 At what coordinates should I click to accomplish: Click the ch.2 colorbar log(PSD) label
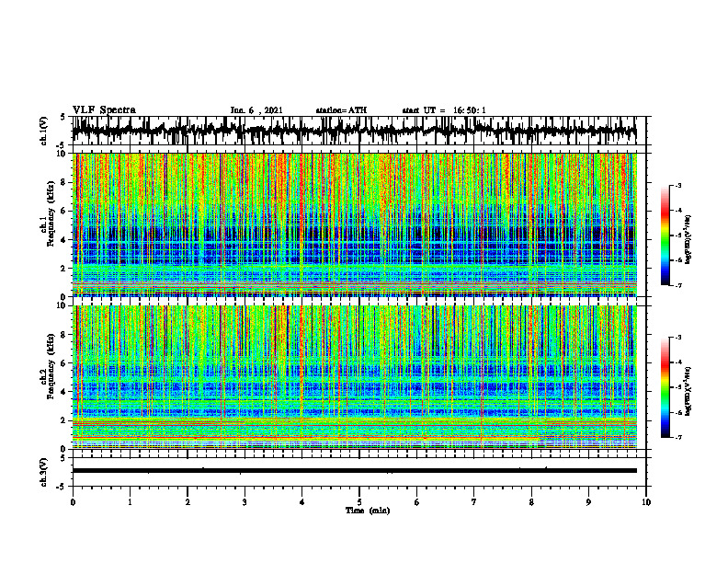point(688,392)
